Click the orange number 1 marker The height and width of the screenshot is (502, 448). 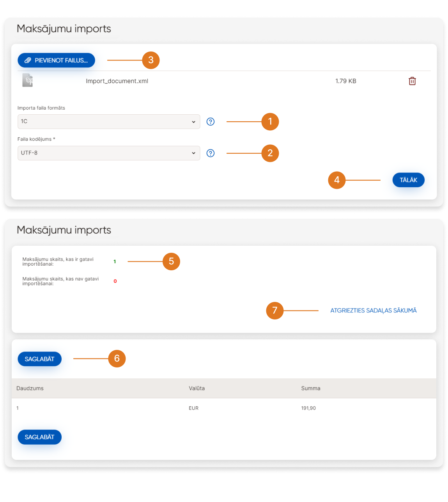(270, 122)
